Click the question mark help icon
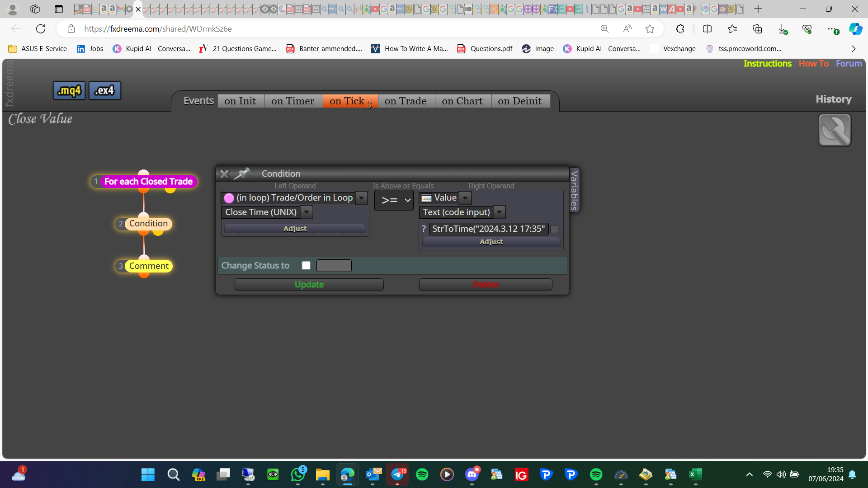The image size is (868, 488). tap(424, 229)
